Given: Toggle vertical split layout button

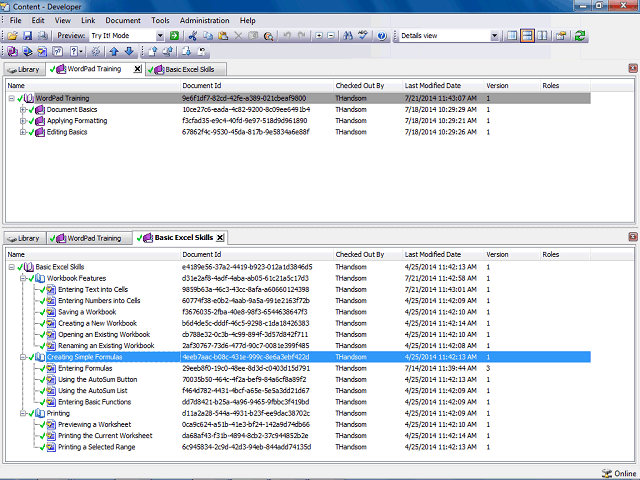Looking at the screenshot, I should [x=542, y=36].
